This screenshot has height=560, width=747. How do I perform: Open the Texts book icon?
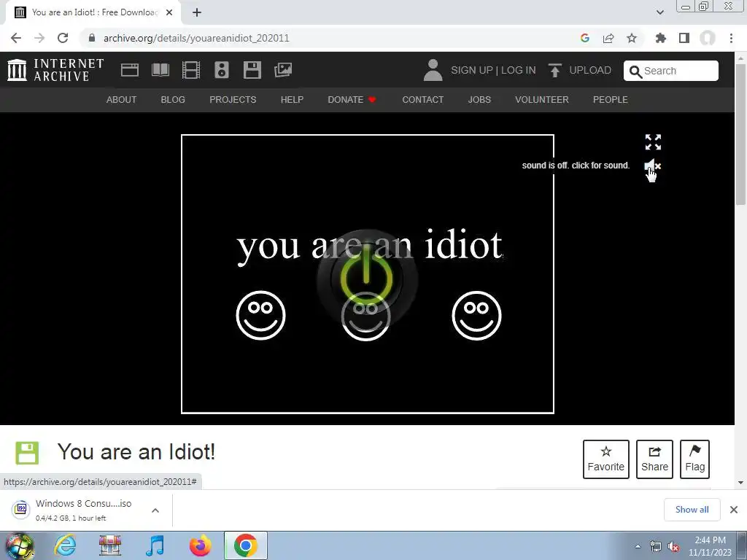[160, 70]
